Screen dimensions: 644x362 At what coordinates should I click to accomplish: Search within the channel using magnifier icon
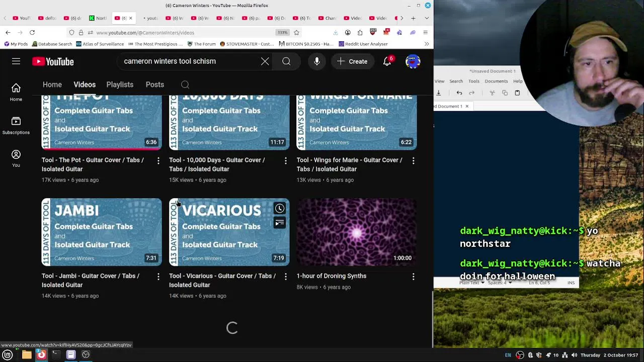point(185,84)
